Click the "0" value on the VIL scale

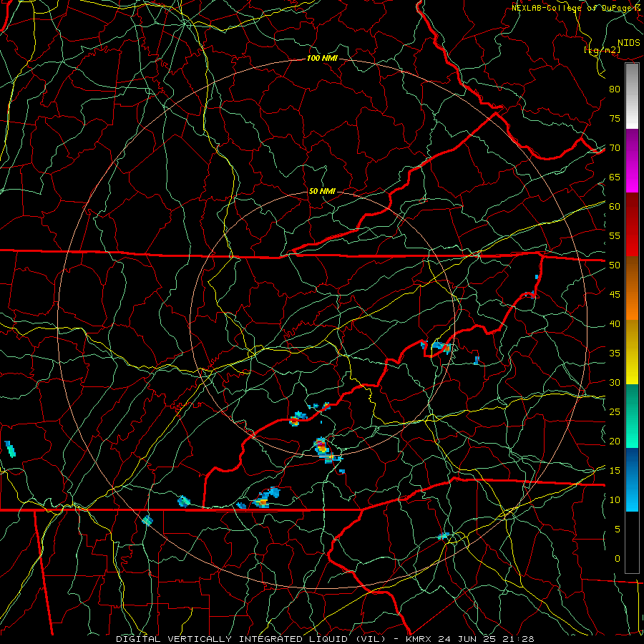click(618, 559)
